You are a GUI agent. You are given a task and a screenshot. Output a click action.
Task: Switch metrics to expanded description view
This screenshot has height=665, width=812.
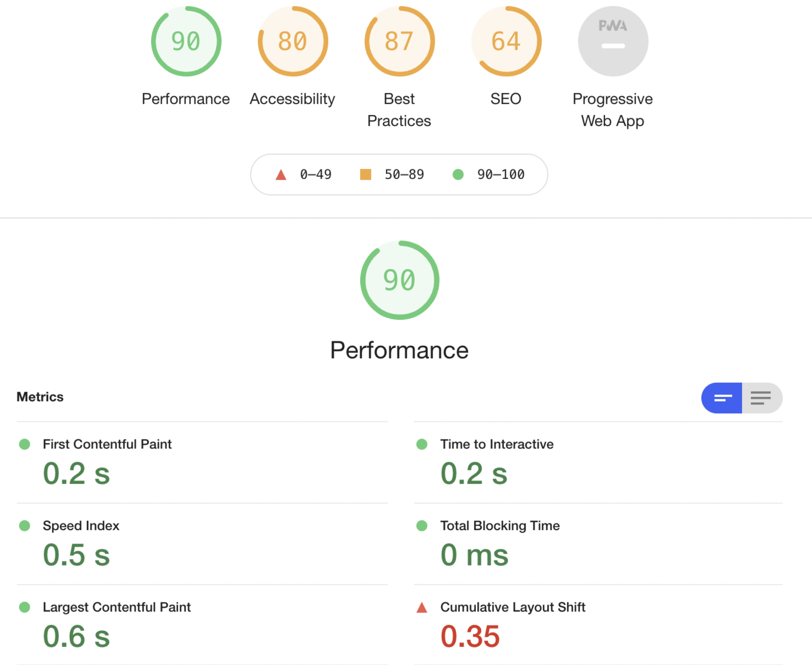761,398
